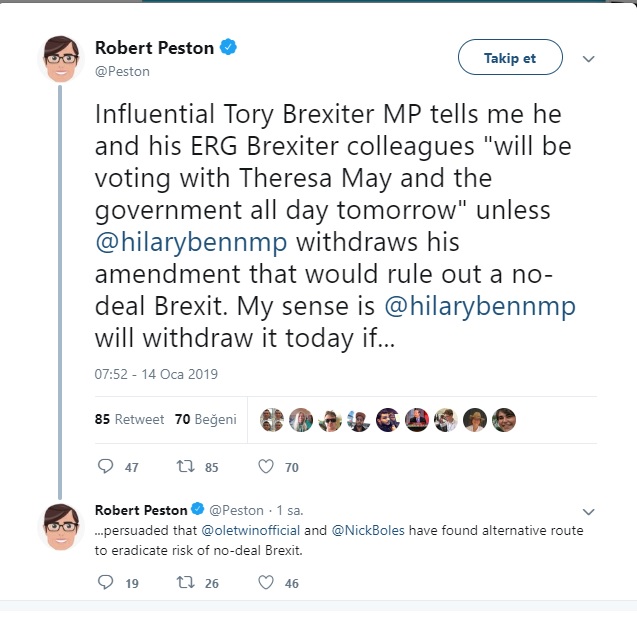Click the @oletwinofficial mention link
Viewport: 637px width, 620px height.
[251, 530]
